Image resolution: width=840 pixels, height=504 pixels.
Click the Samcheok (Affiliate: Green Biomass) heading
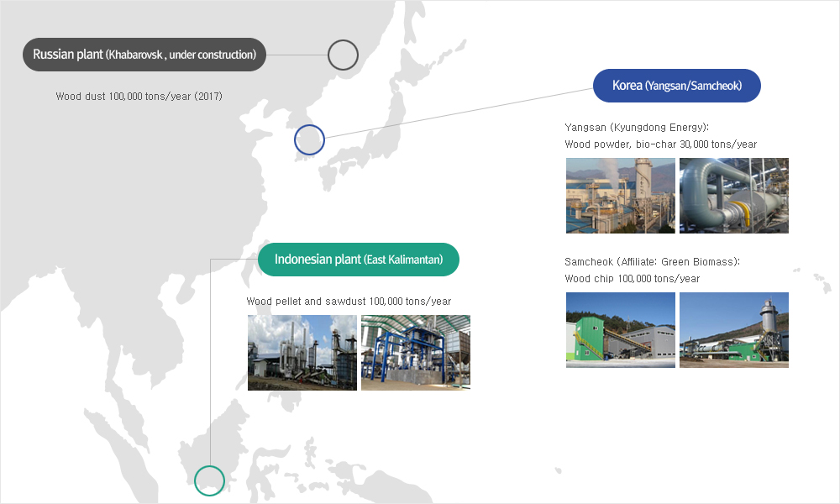coord(652,261)
